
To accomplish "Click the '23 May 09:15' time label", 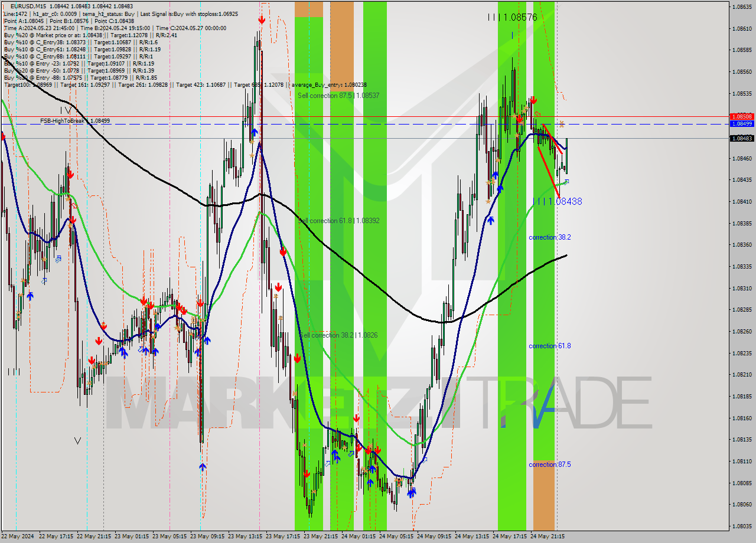I will [x=207, y=537].
